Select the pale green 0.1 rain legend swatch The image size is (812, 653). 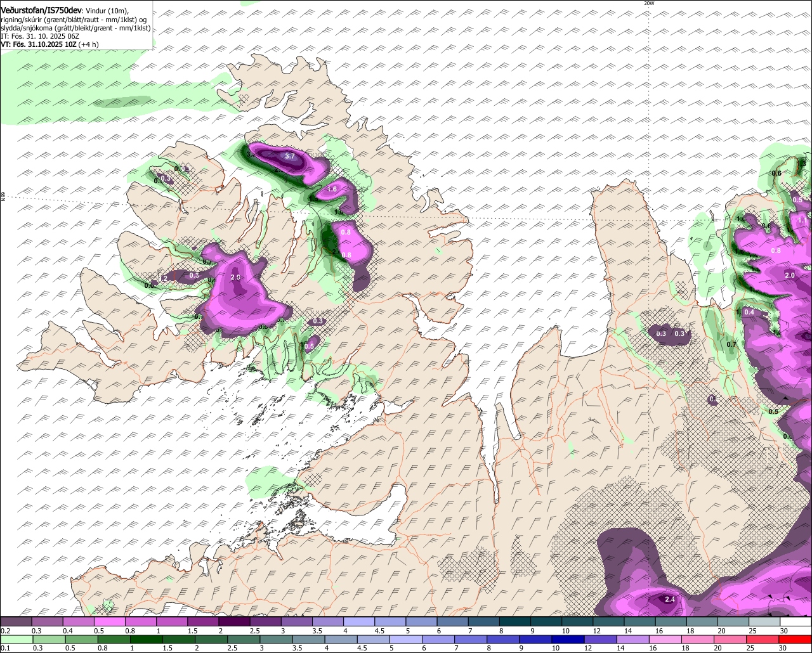(x=16, y=639)
